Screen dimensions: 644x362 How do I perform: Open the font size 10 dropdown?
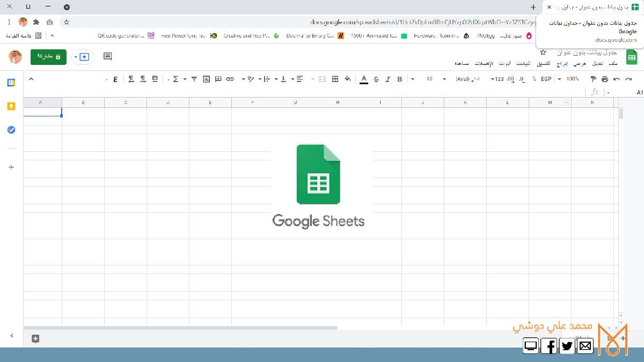(x=436, y=79)
